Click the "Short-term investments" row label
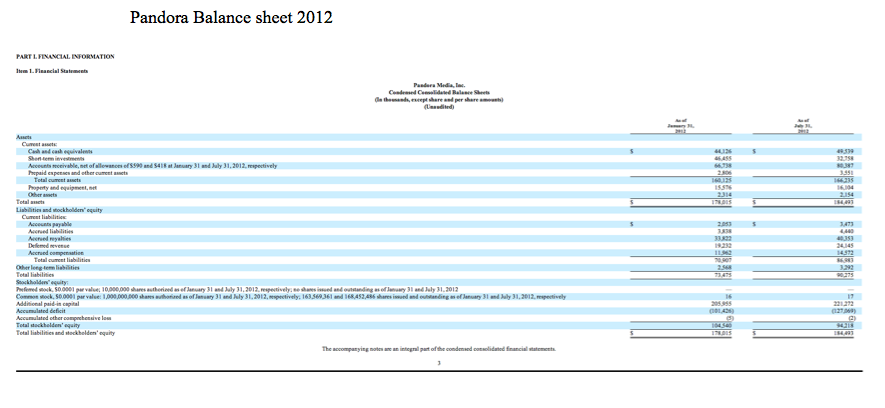The width and height of the screenshot is (885, 408). click(x=57, y=159)
